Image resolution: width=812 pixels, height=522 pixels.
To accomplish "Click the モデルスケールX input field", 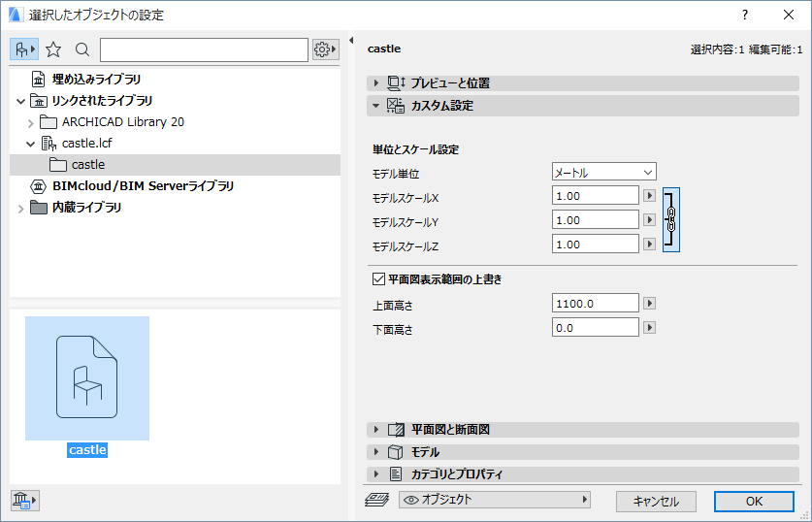I will coord(595,196).
